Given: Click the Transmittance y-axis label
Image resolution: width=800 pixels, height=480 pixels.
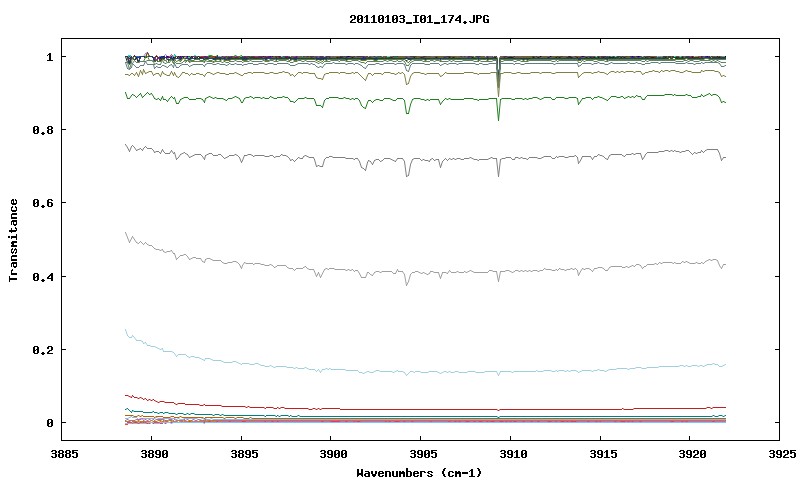Looking at the screenshot, I should coord(14,240).
